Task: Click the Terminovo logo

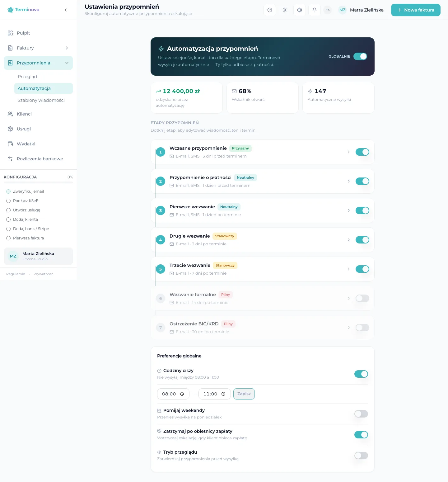Action: pos(23,10)
